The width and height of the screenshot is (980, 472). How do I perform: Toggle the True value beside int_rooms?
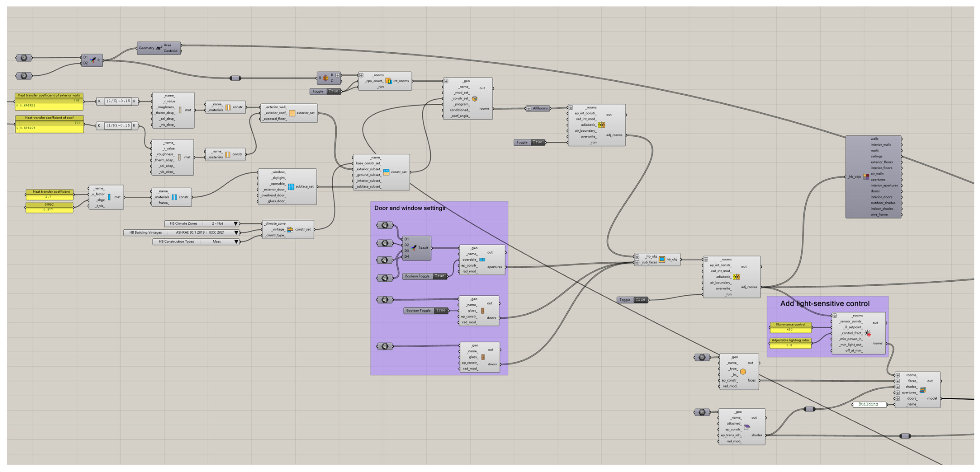(x=333, y=92)
